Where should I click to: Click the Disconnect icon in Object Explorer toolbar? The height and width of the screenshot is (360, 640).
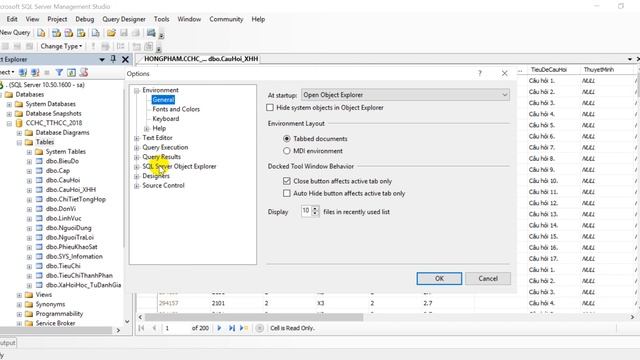point(36,72)
